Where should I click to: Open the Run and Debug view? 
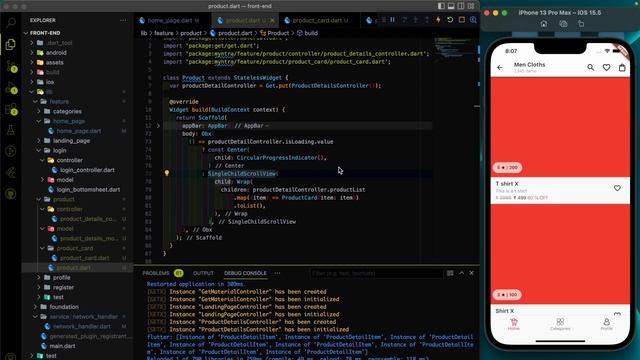coord(11,88)
